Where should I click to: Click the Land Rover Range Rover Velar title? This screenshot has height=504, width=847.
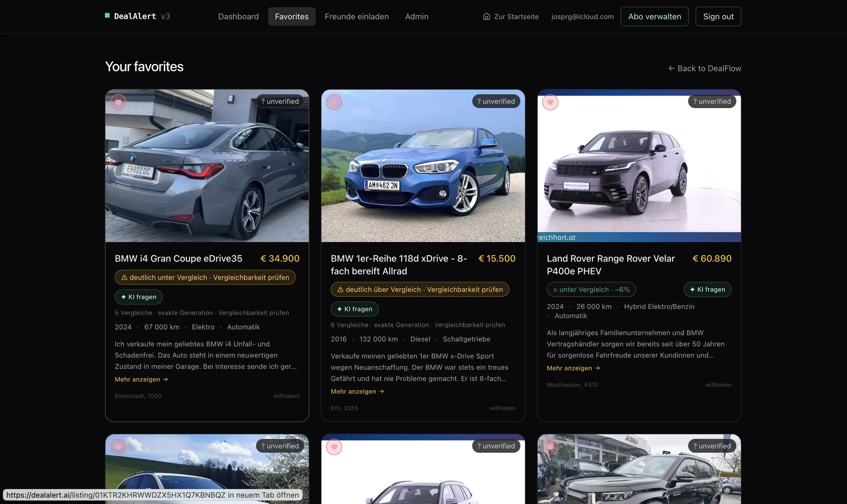pos(611,265)
